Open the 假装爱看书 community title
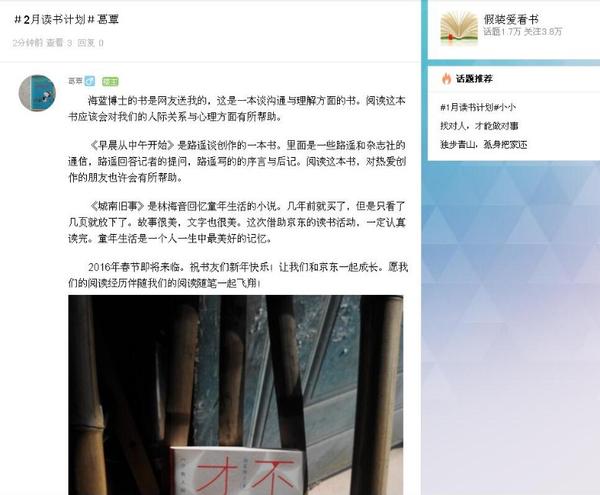The image size is (600, 495). tap(511, 19)
